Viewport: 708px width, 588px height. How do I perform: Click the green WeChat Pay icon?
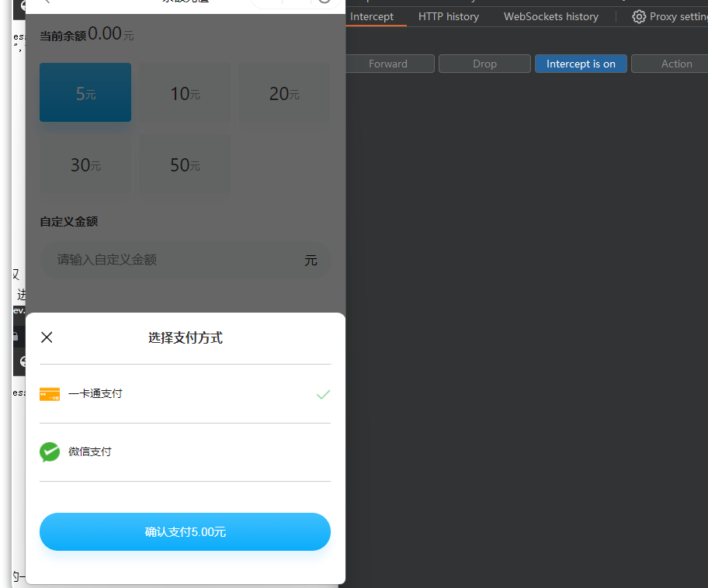point(50,451)
